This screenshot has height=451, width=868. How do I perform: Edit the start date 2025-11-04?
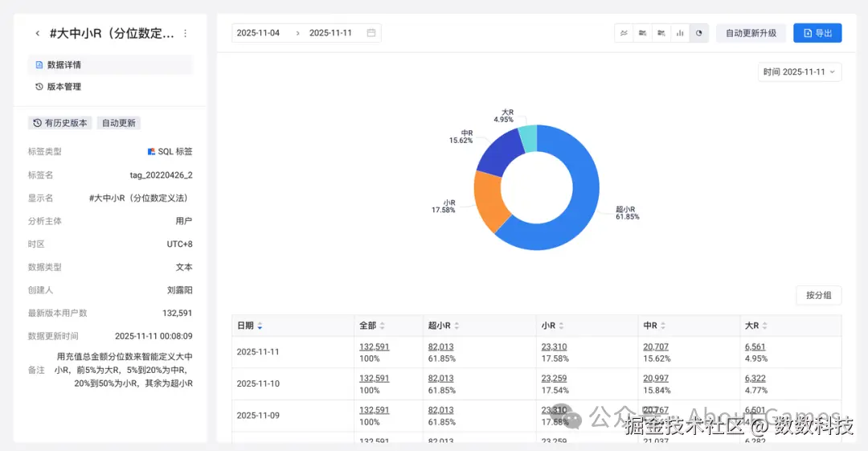click(258, 33)
